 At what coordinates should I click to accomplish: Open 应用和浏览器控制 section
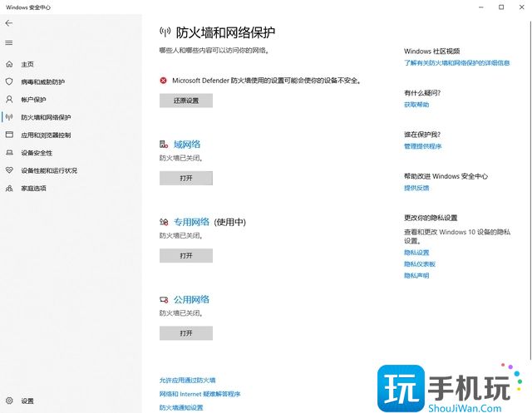click(x=46, y=135)
